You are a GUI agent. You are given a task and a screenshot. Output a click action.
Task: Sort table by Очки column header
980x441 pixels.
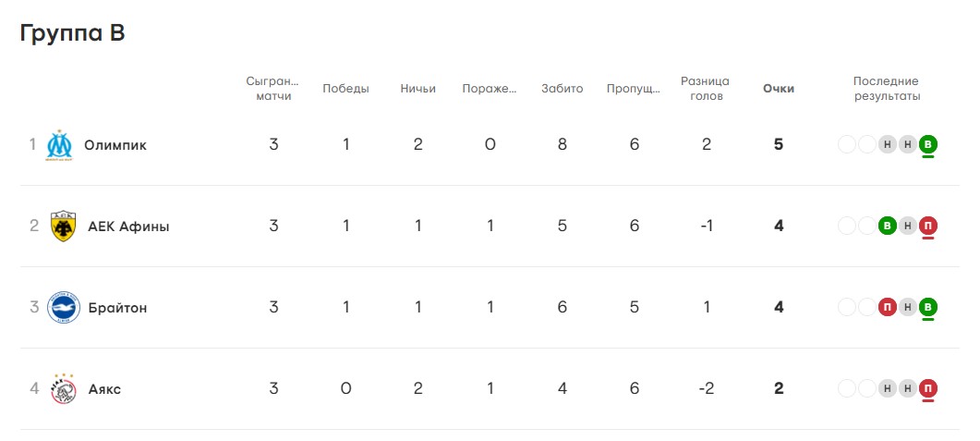(x=779, y=89)
